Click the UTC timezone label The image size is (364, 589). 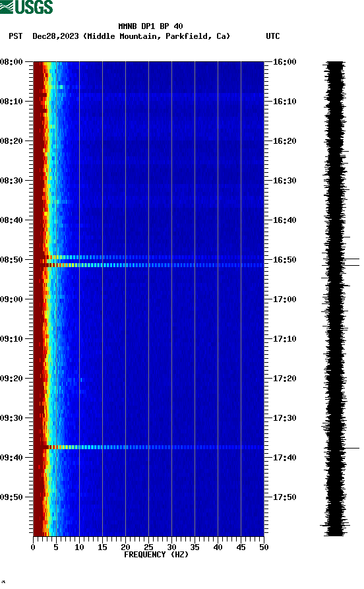coord(273,36)
